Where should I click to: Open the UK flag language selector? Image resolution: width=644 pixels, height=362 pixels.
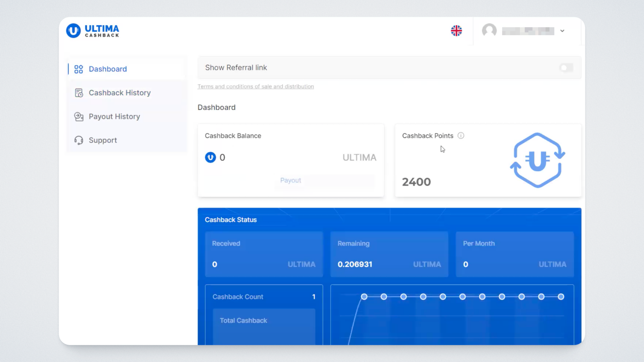click(x=456, y=31)
